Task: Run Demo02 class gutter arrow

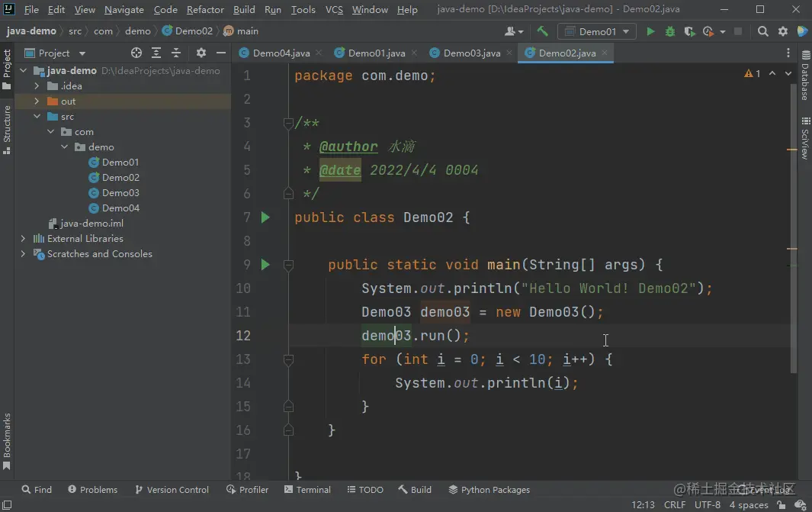Action: tap(265, 217)
